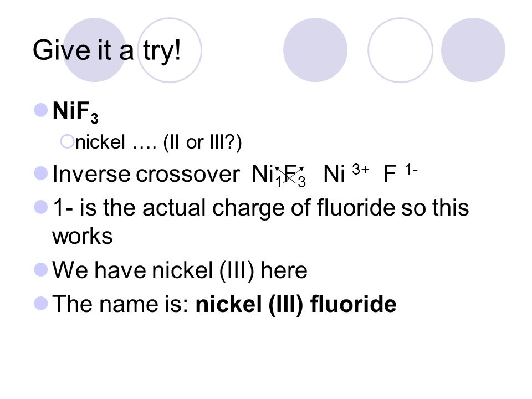Click the 'F 1-' ion text
This screenshot has height=399, width=532.
[x=400, y=173]
